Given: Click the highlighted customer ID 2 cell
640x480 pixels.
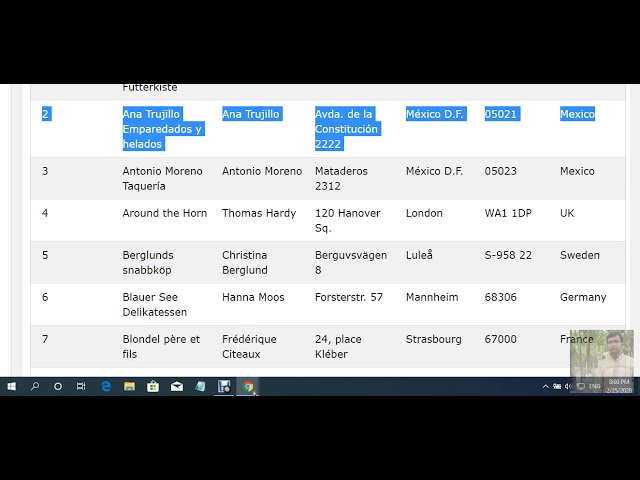Looking at the screenshot, I should [45, 114].
